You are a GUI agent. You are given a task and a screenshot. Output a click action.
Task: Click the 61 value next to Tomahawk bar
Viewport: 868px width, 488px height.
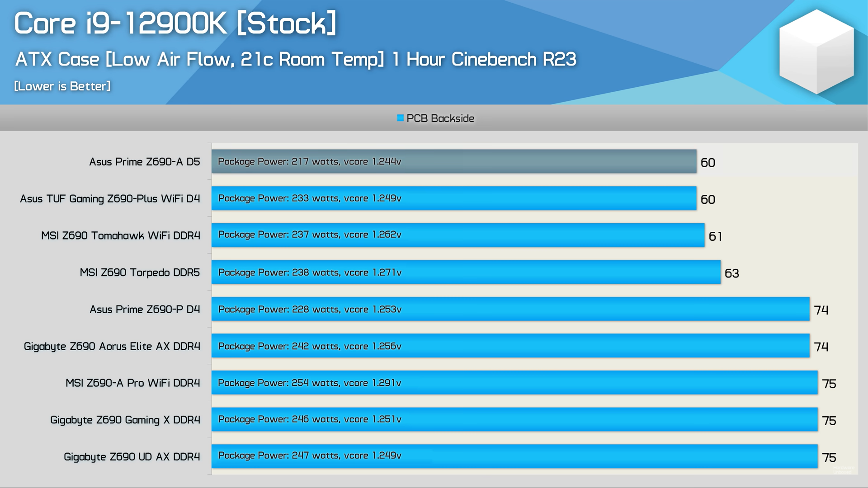715,236
